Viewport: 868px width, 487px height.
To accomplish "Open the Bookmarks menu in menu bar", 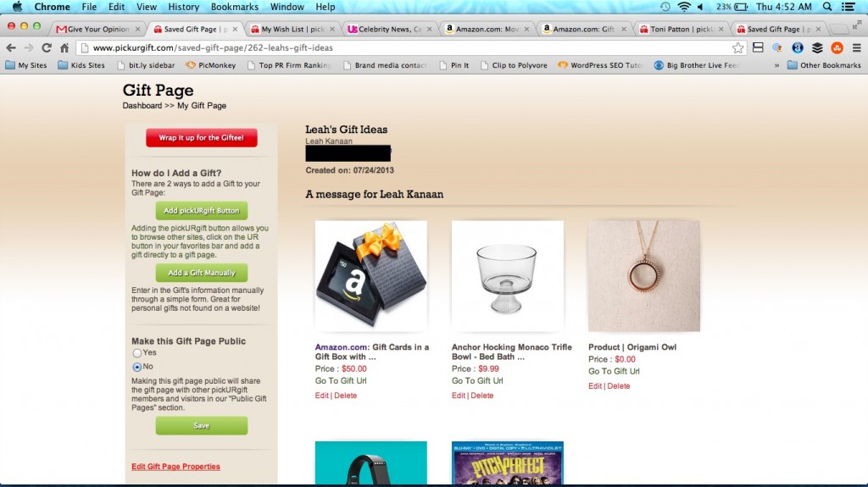I will point(234,7).
